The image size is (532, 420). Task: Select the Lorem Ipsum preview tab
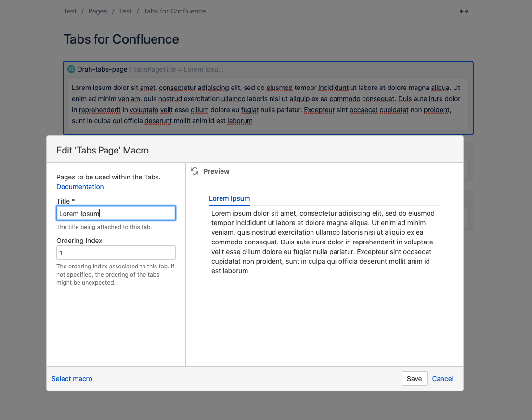(x=229, y=199)
